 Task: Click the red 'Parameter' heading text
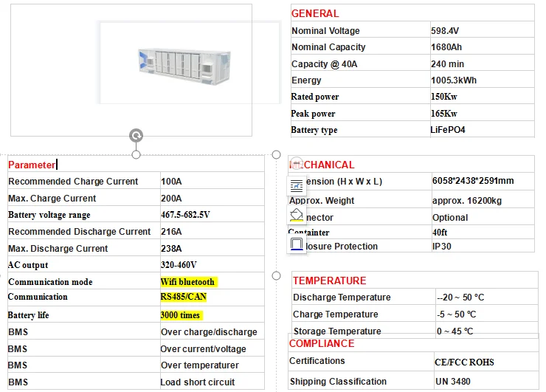32,165
